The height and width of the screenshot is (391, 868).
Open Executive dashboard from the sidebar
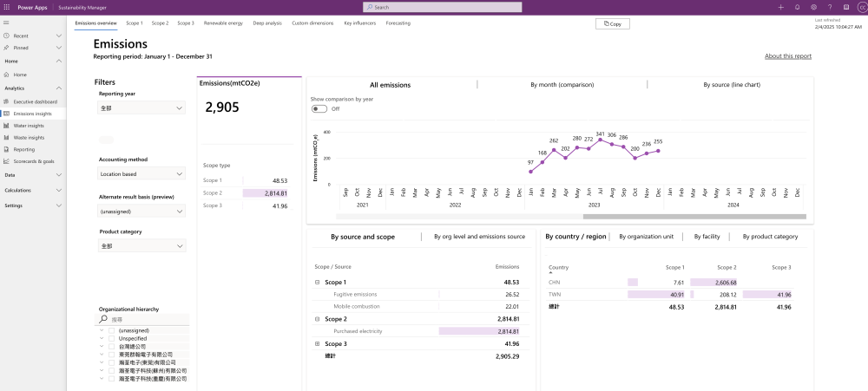[x=35, y=101]
